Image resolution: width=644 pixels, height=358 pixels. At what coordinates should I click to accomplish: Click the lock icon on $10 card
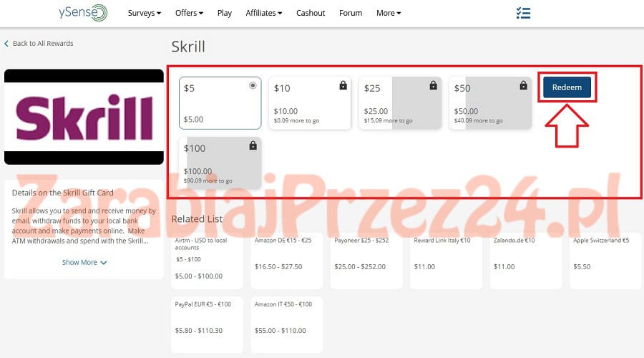(343, 85)
